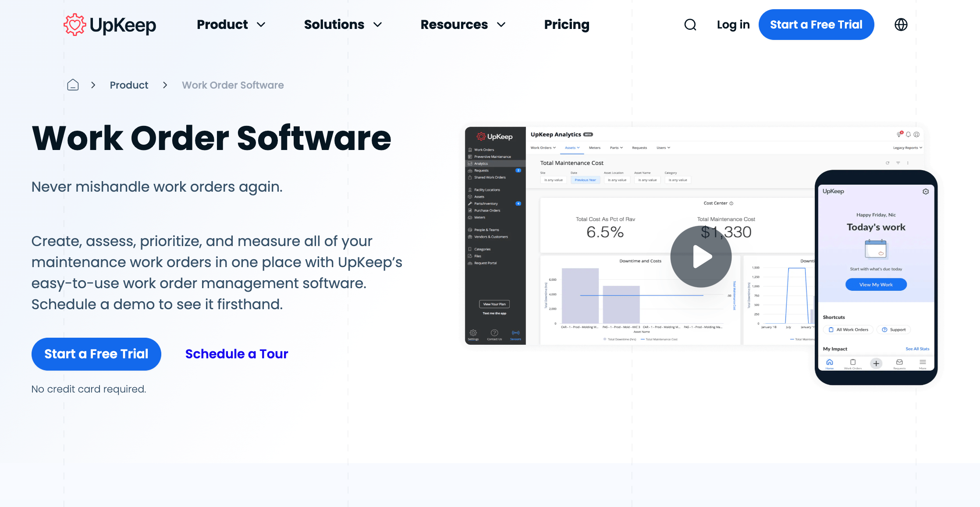Play the product demo video
The image size is (980, 507).
700,257
